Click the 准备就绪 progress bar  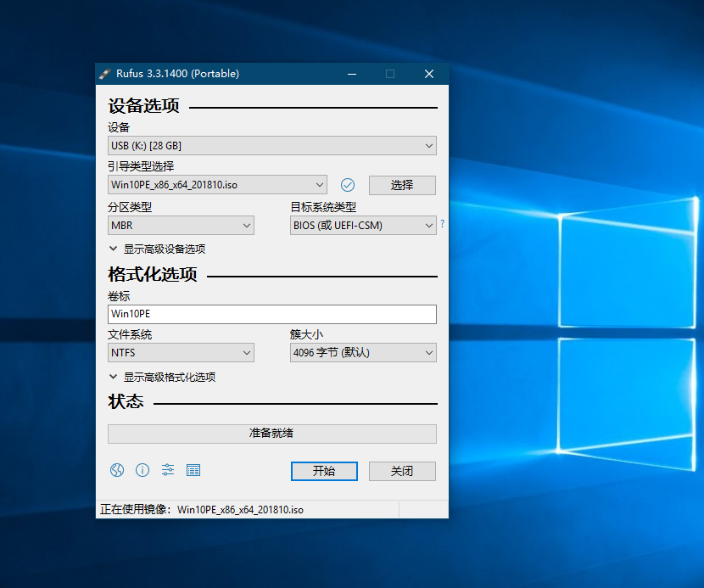click(272, 434)
